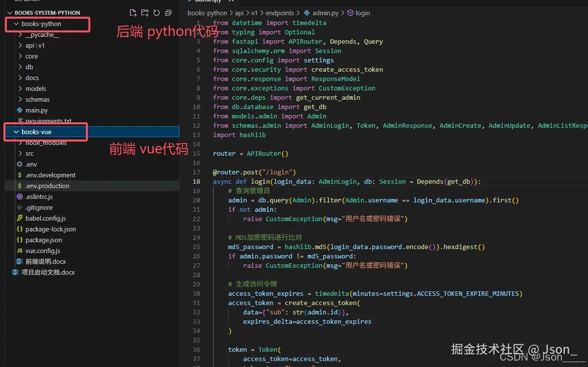This screenshot has height=367, width=588.
Task: Click the api breadcrumb segment
Action: coord(239,13)
